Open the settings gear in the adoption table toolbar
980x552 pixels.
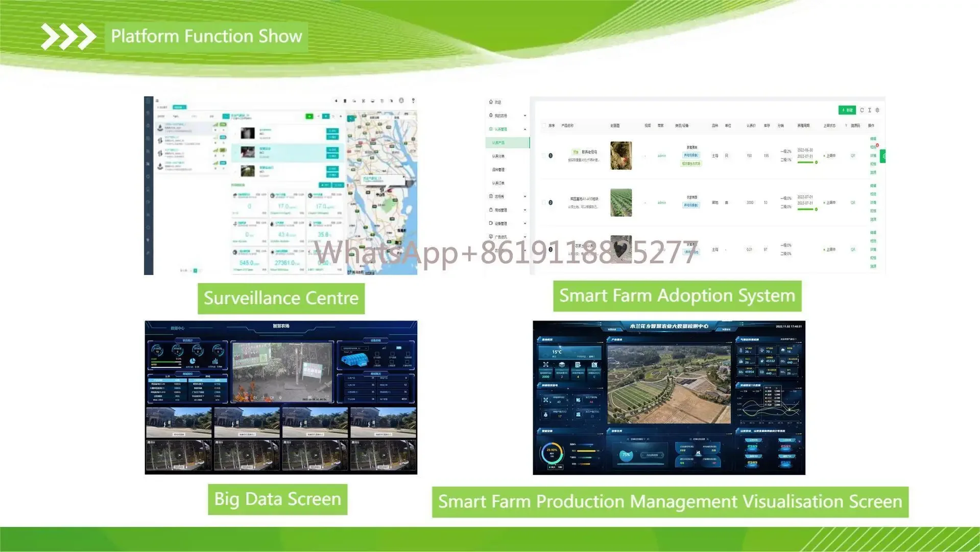(877, 110)
